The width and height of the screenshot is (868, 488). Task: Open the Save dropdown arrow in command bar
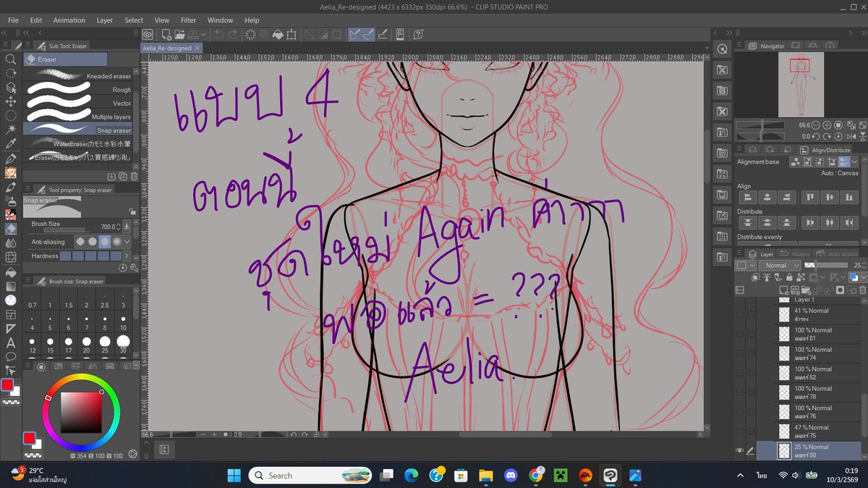click(205, 34)
